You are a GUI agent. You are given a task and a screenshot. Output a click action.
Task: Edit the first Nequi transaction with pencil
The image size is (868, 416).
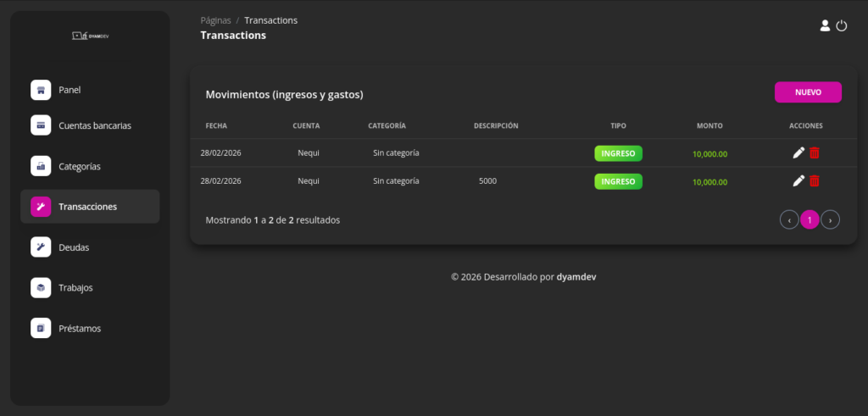coord(798,153)
